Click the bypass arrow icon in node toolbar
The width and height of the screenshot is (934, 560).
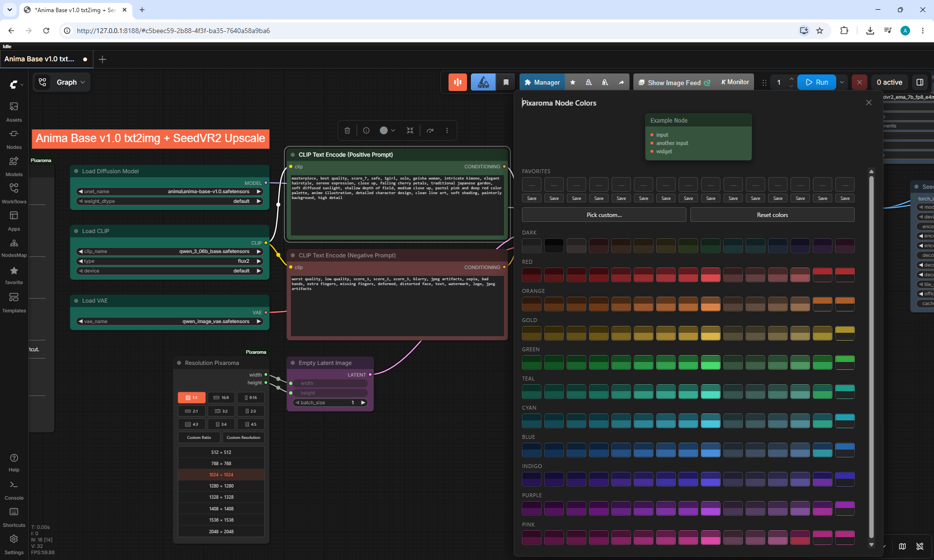pyautogui.click(x=430, y=130)
